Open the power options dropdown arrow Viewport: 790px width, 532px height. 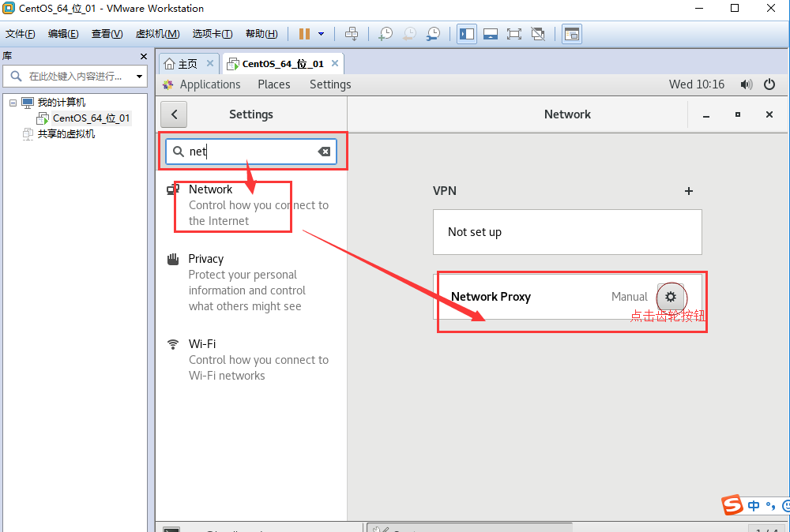pyautogui.click(x=321, y=34)
